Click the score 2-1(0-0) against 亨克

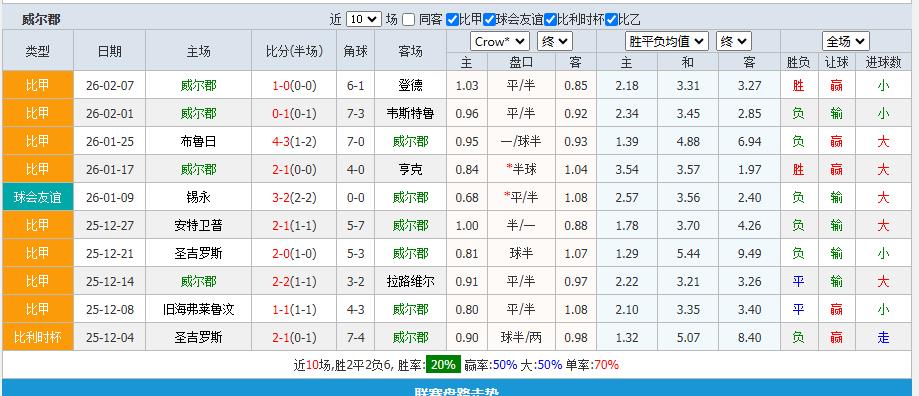click(294, 170)
